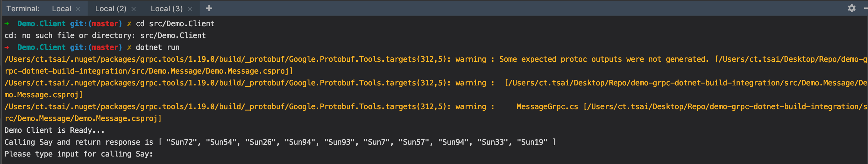Click the green prompt arrow on the first line

[x=7, y=23]
